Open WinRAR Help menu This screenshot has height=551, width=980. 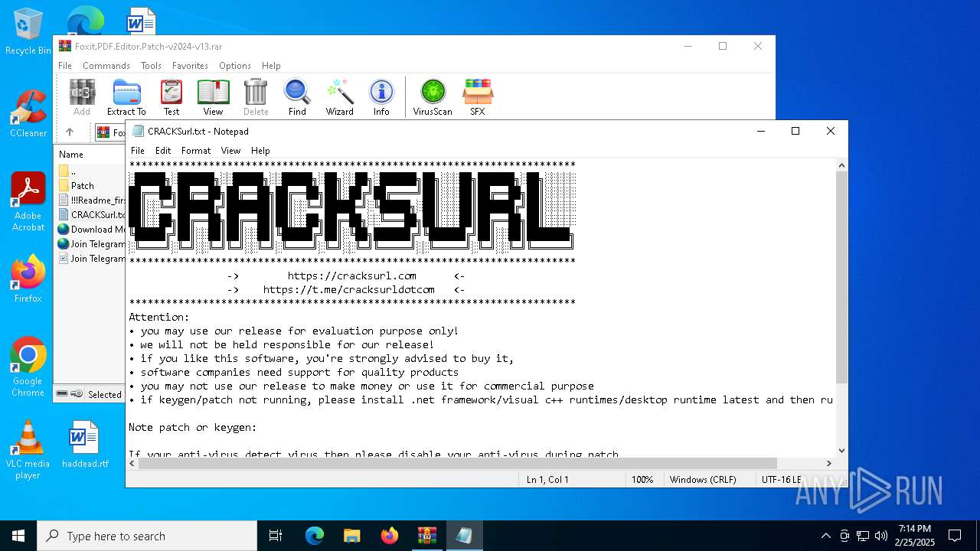(271, 66)
